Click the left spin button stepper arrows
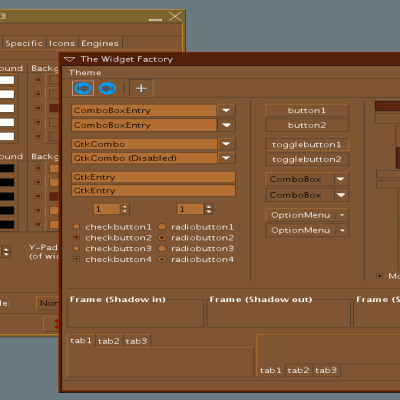The image size is (400, 400). click(x=125, y=209)
